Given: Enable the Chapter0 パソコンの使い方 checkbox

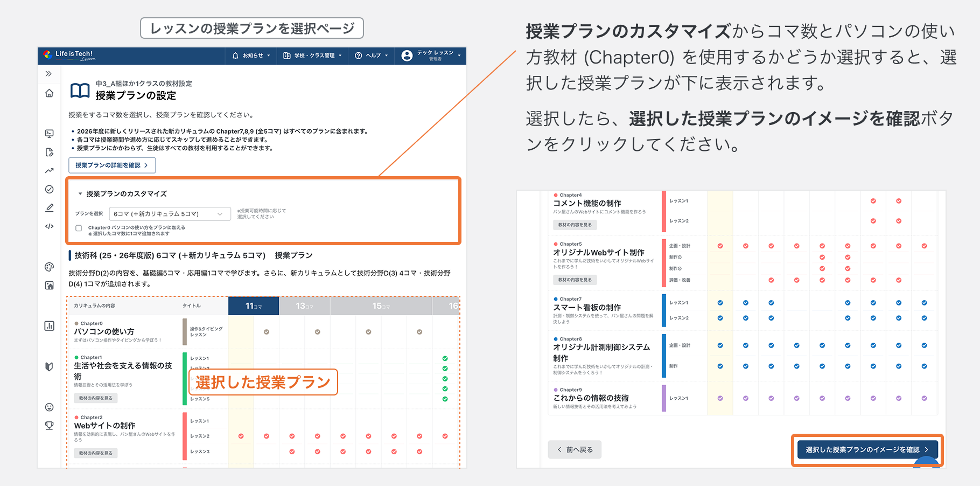Looking at the screenshot, I should pyautogui.click(x=78, y=228).
